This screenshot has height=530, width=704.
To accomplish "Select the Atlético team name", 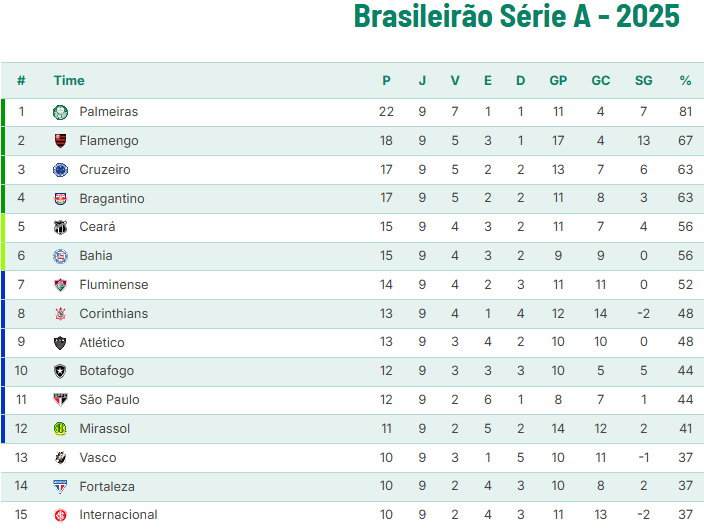I will [x=102, y=343].
